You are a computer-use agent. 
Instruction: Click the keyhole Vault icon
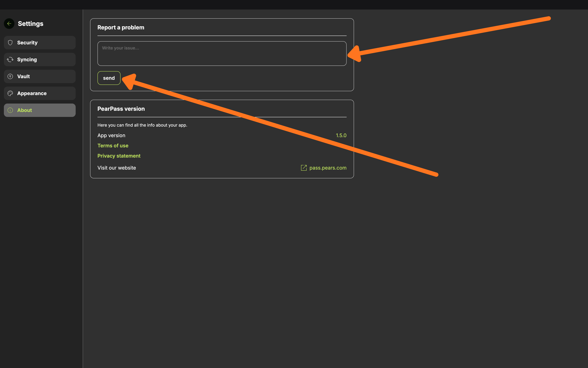pos(10,76)
